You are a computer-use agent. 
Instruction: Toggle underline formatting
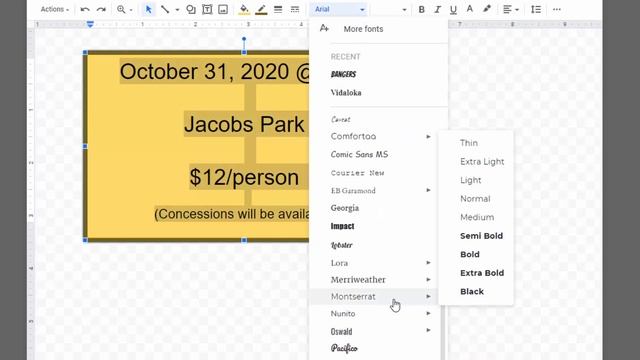tap(453, 9)
